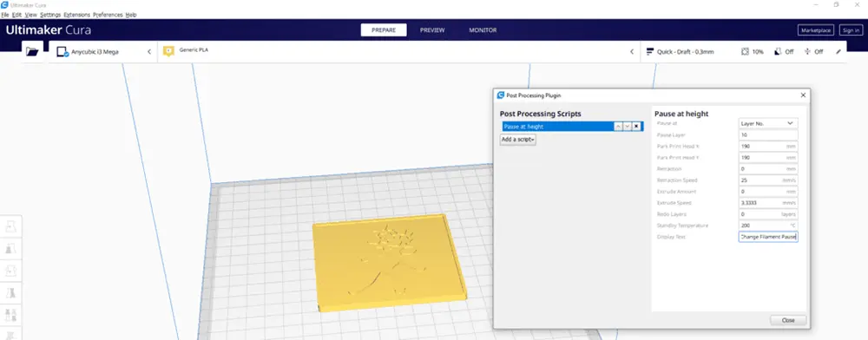Click the pencil icon for custom print settings
Viewport: 868px width, 340px height.
pyautogui.click(x=838, y=51)
